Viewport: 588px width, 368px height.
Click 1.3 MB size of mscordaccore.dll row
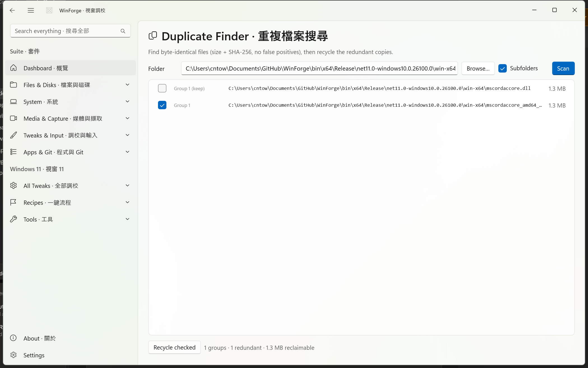coord(557,88)
